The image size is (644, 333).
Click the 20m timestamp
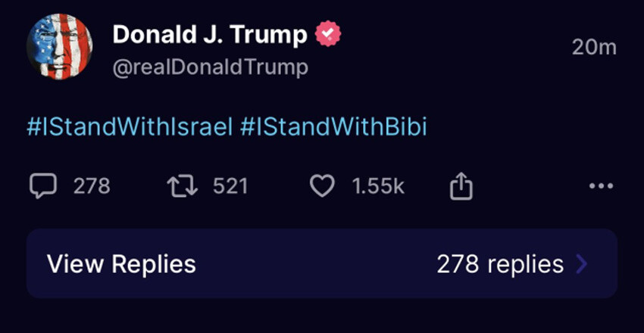pos(594,47)
